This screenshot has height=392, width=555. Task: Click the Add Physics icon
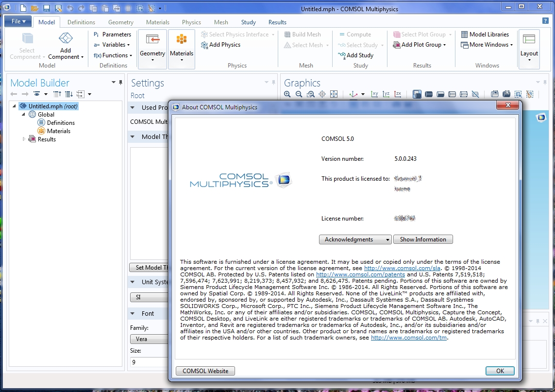pos(204,45)
